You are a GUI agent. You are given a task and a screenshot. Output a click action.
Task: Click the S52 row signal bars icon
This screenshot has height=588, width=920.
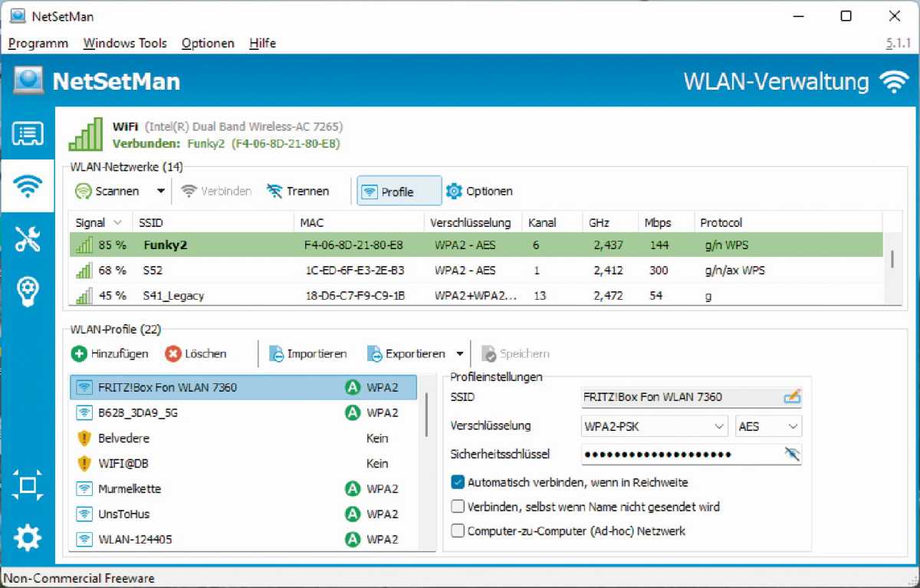(84, 271)
